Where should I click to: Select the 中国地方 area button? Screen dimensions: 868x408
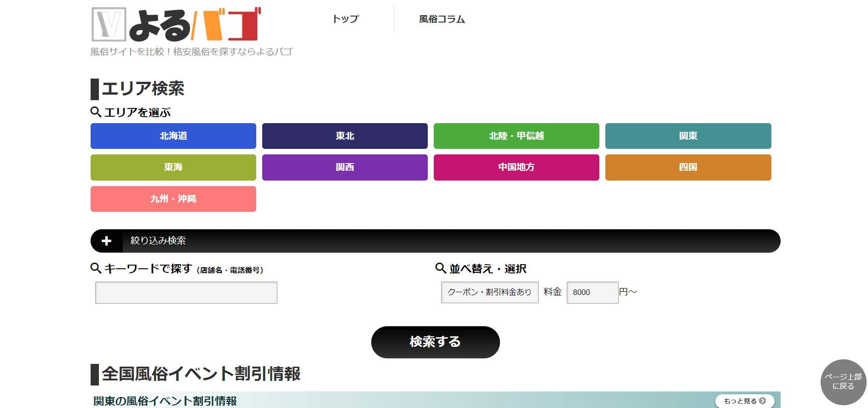[x=516, y=167]
